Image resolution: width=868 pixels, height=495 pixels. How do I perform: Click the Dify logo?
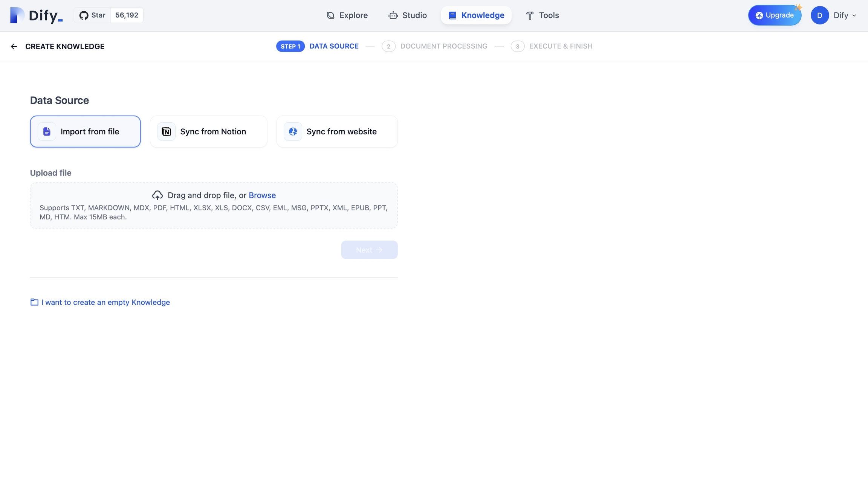(36, 15)
